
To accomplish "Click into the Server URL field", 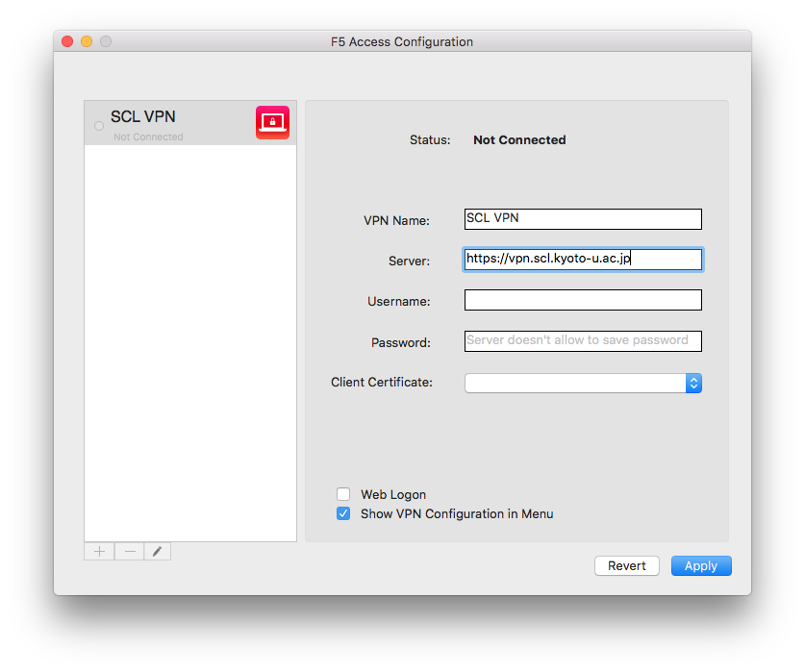I will click(583, 260).
